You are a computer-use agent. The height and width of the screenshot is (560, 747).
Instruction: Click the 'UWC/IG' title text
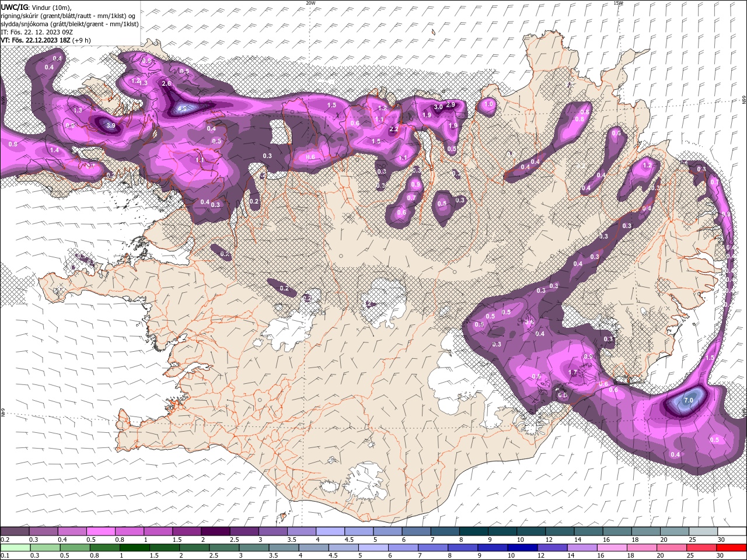tap(15, 7)
